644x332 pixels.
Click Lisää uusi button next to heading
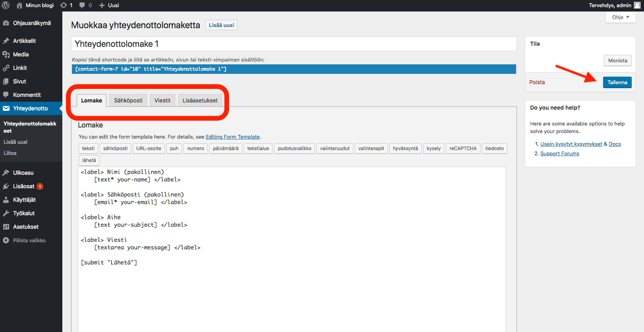(221, 25)
